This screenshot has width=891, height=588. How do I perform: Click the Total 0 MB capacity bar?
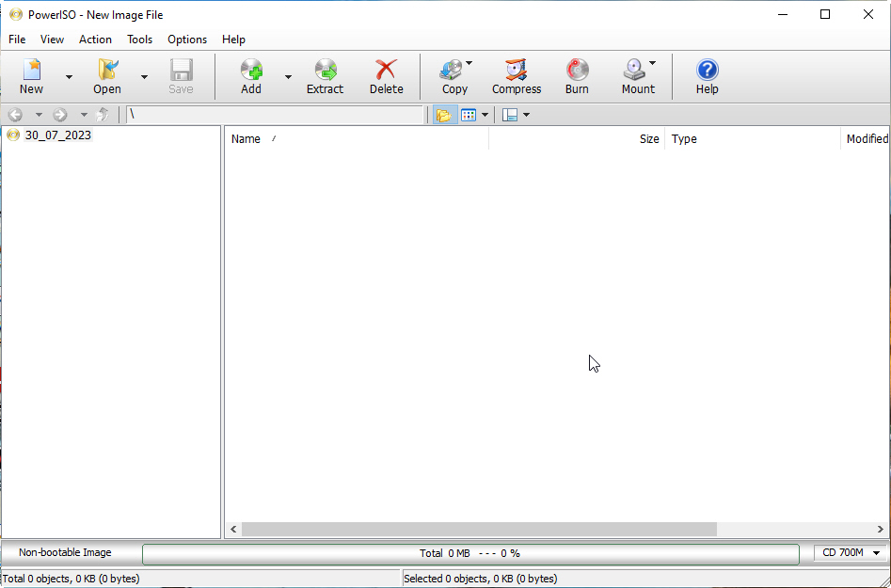pyautogui.click(x=470, y=553)
